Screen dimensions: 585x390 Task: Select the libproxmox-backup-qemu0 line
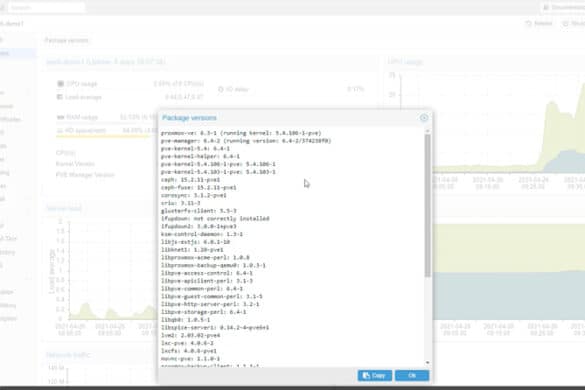click(213, 266)
